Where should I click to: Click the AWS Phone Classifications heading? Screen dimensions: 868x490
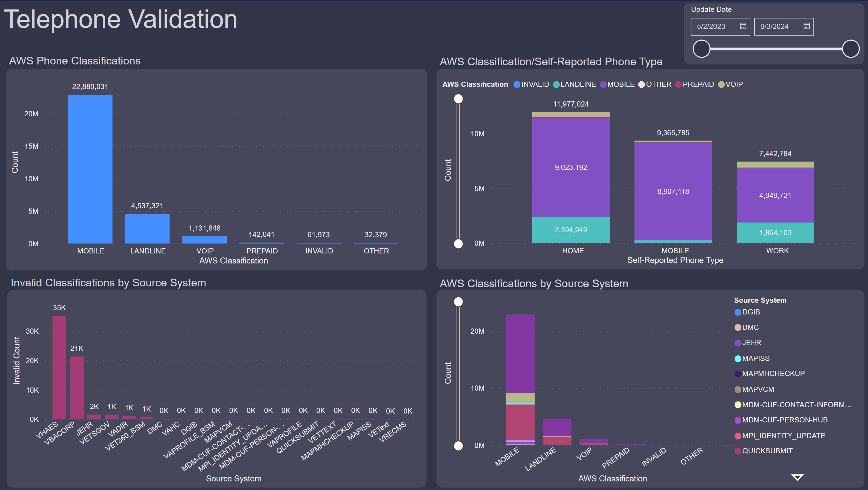[x=75, y=61]
